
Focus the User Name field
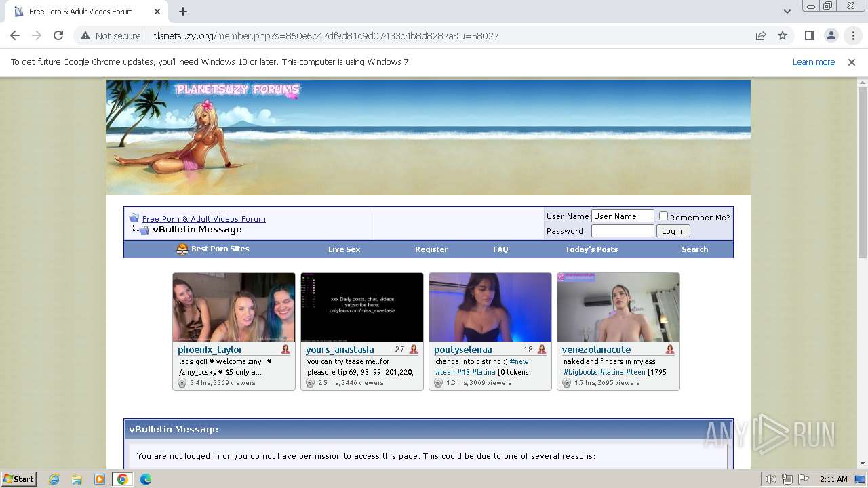click(x=623, y=216)
